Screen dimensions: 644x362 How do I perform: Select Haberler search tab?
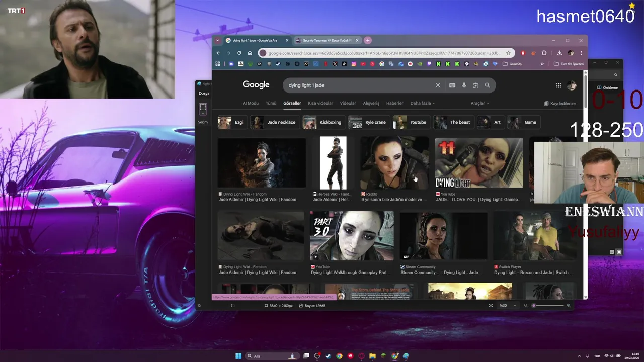point(395,103)
